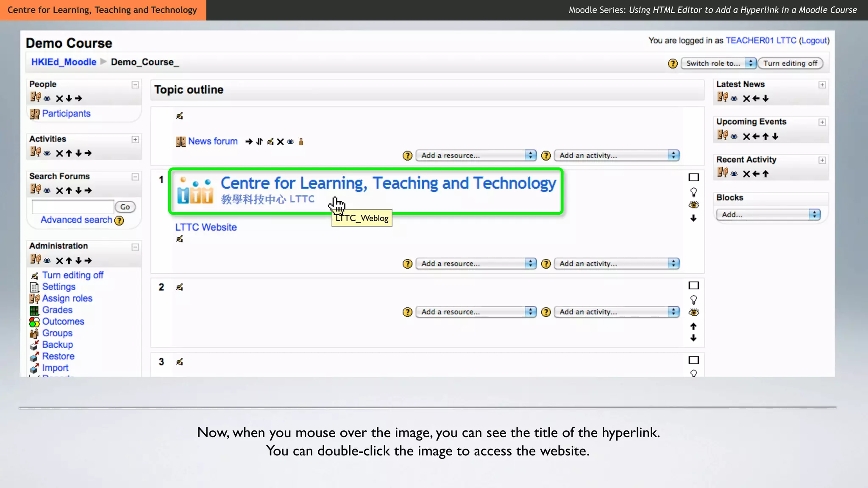The image size is (868, 488).
Task: Click the edit summary icon in topic 3
Action: [180, 362]
